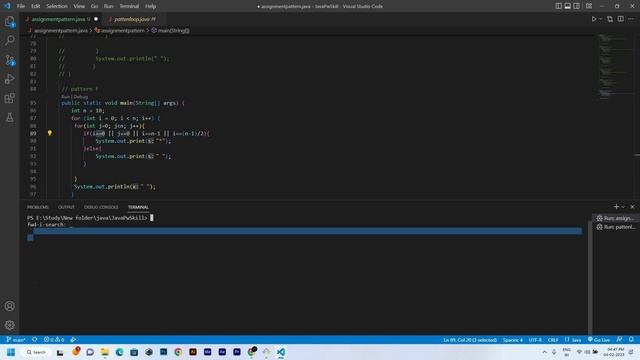The height and width of the screenshot is (360, 640).
Task: Click the Windows taskbar Search box
Action: 36,352
